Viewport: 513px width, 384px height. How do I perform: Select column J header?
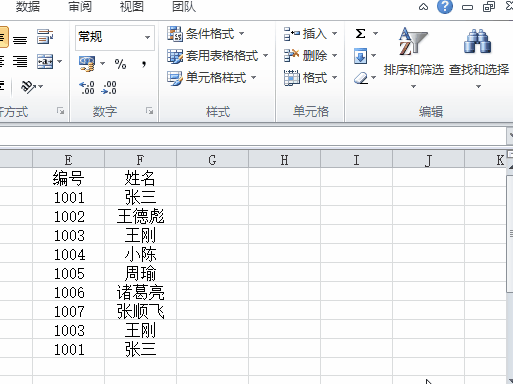click(428, 160)
